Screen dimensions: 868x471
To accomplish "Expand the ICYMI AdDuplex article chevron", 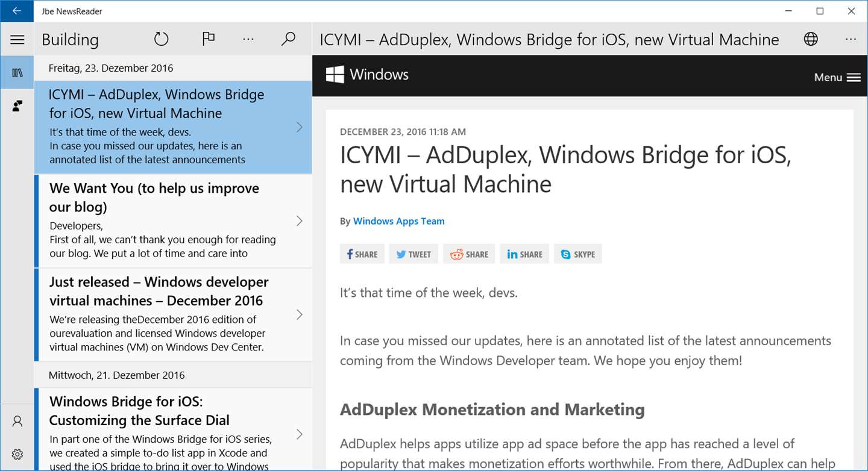I will 299,127.
